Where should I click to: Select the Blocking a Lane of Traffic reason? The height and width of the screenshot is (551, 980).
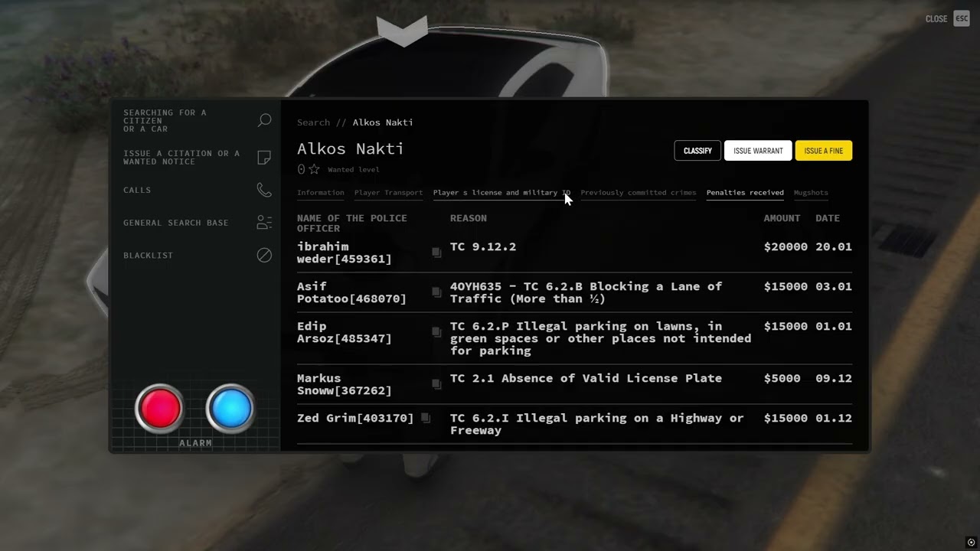586,292
